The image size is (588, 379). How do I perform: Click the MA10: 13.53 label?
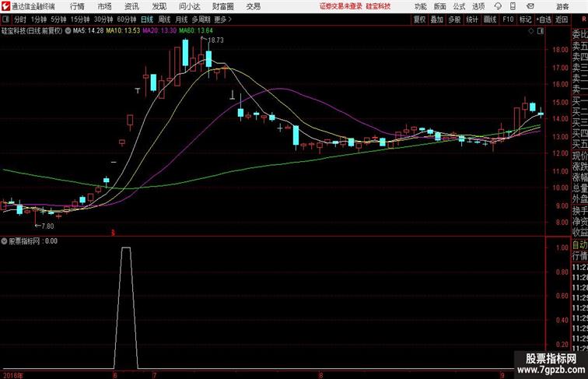[x=123, y=31]
